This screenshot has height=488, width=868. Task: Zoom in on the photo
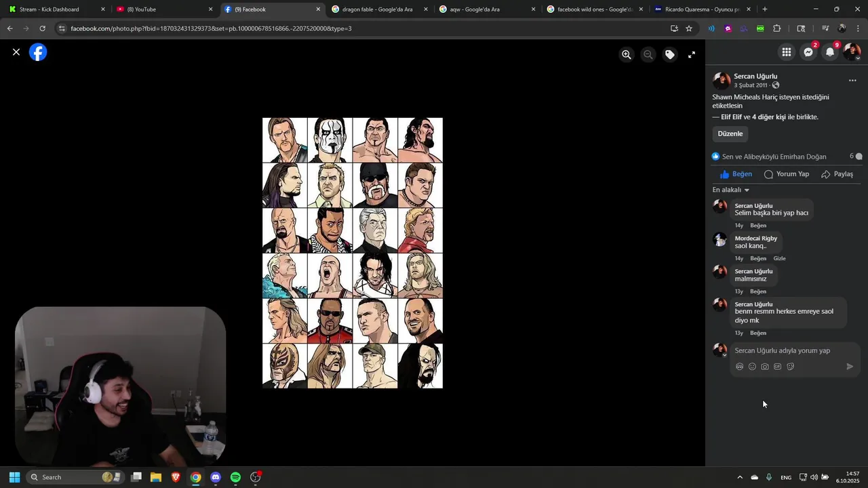627,55
